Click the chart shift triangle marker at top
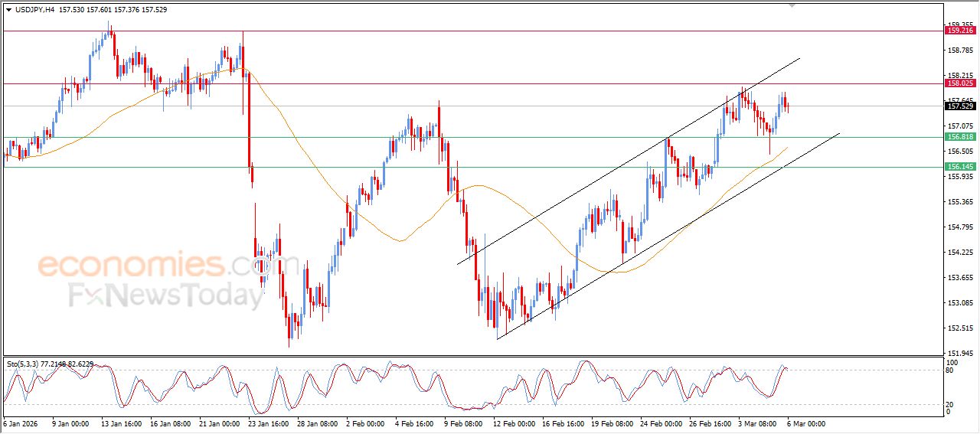This screenshot has height=434, width=980. tap(792, 6)
